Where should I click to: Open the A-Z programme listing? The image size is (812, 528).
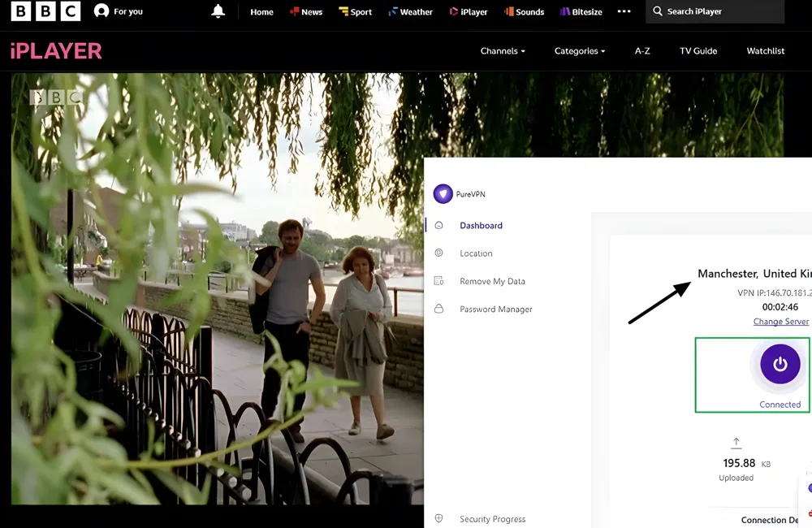click(642, 51)
